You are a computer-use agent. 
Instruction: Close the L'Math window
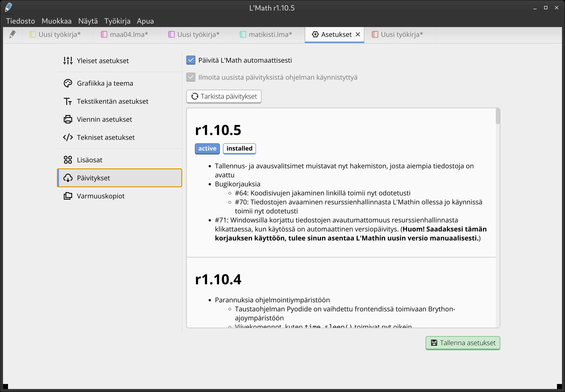click(556, 8)
